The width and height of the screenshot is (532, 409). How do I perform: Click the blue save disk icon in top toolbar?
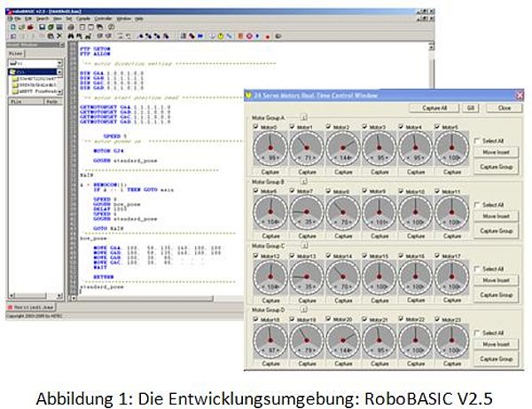[x=42, y=27]
